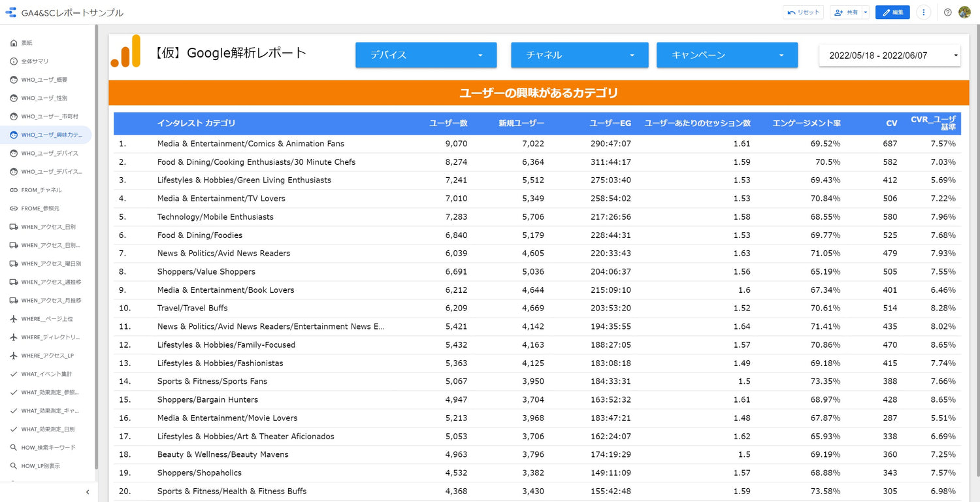Open the FROM_チャネル page
The image size is (980, 502).
41,190
